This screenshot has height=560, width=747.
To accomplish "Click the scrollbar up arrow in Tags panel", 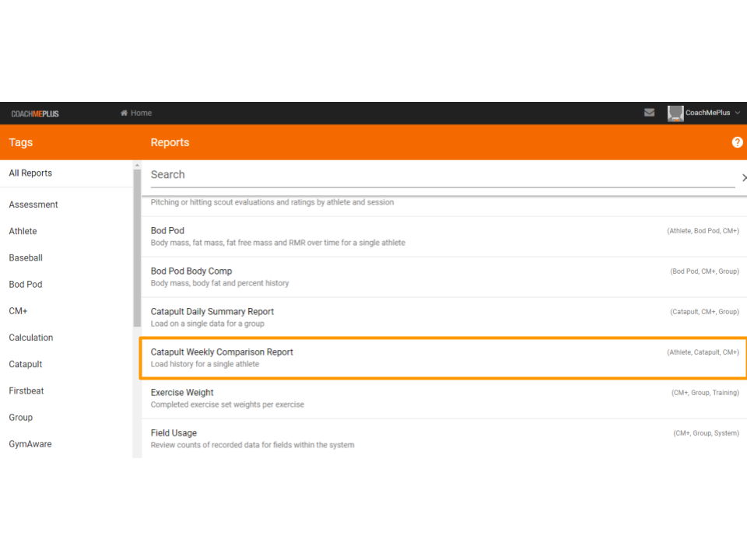I will pos(137,165).
